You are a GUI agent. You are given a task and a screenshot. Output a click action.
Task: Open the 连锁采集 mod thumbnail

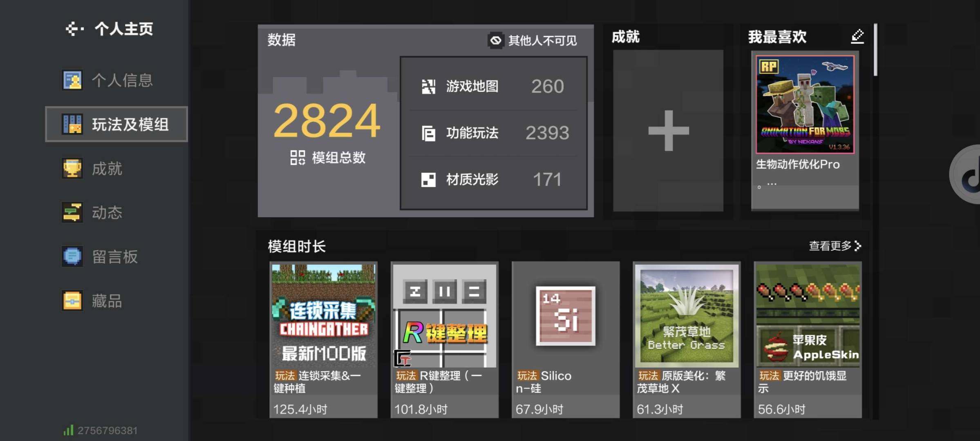point(324,314)
